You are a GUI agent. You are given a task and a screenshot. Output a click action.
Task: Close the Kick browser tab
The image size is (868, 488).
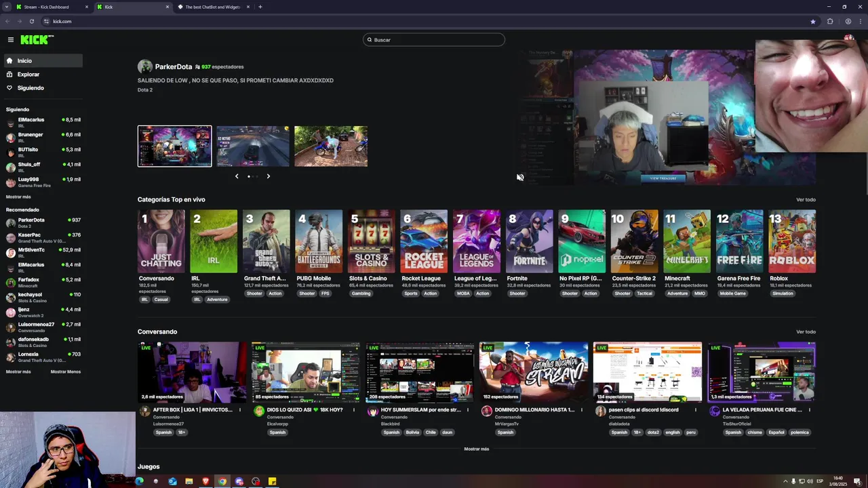point(167,7)
